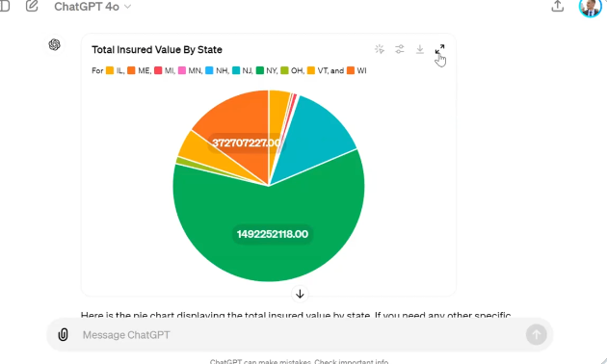Switch chart to static with sparkle icon
The height and width of the screenshot is (364, 607).
(x=380, y=49)
